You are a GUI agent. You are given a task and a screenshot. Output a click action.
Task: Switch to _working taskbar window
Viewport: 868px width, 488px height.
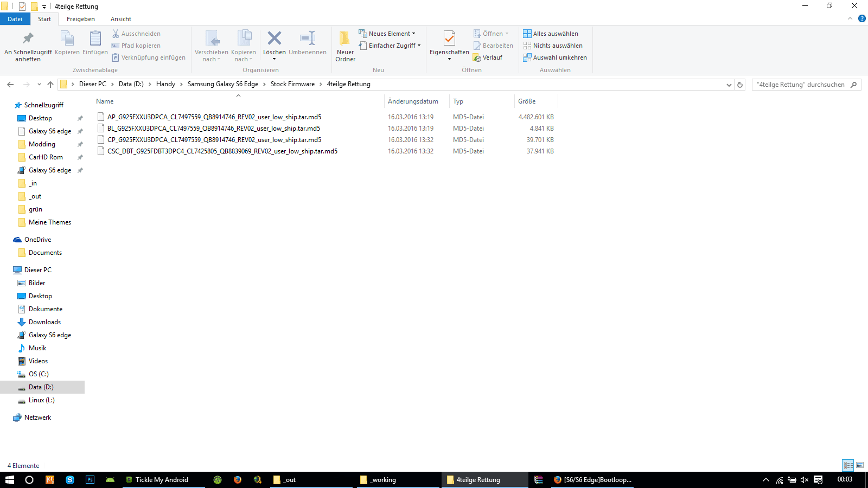[398, 480]
